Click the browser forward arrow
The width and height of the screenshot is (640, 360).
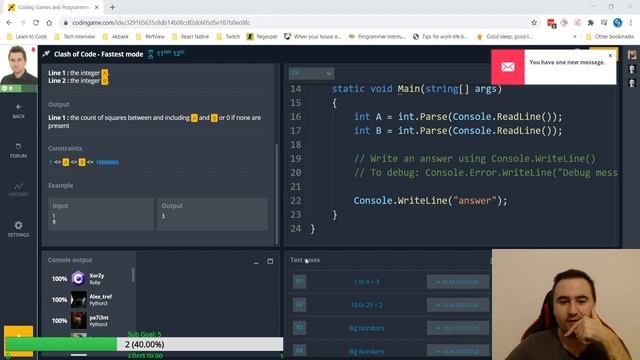[x=22, y=23]
